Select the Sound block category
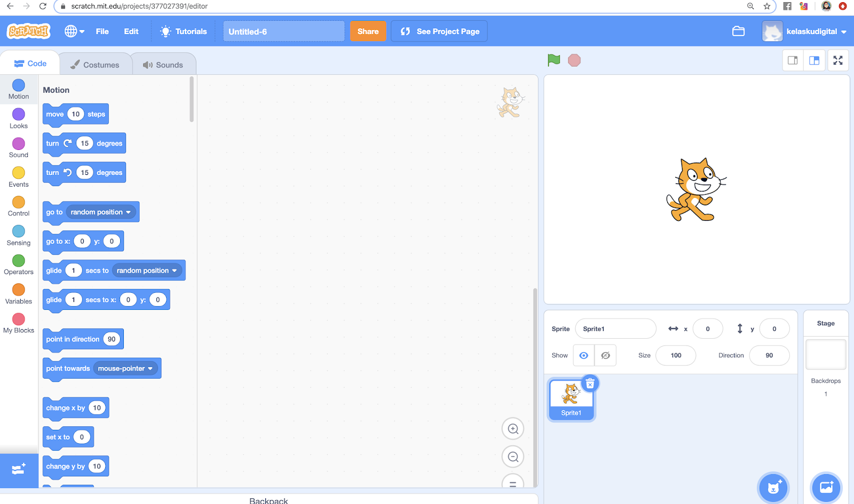 [19, 148]
